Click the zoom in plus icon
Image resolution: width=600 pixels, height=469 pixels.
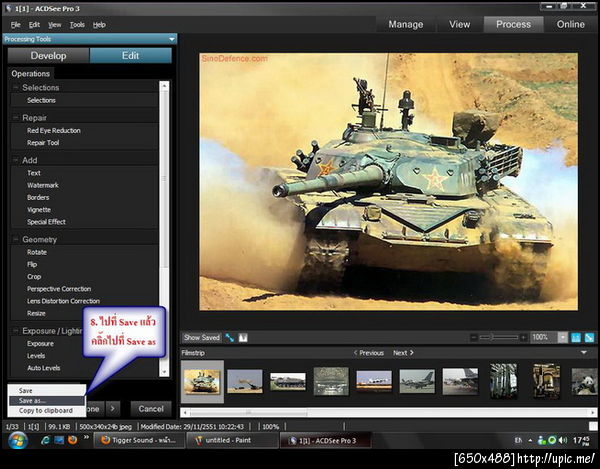pyautogui.click(x=523, y=337)
